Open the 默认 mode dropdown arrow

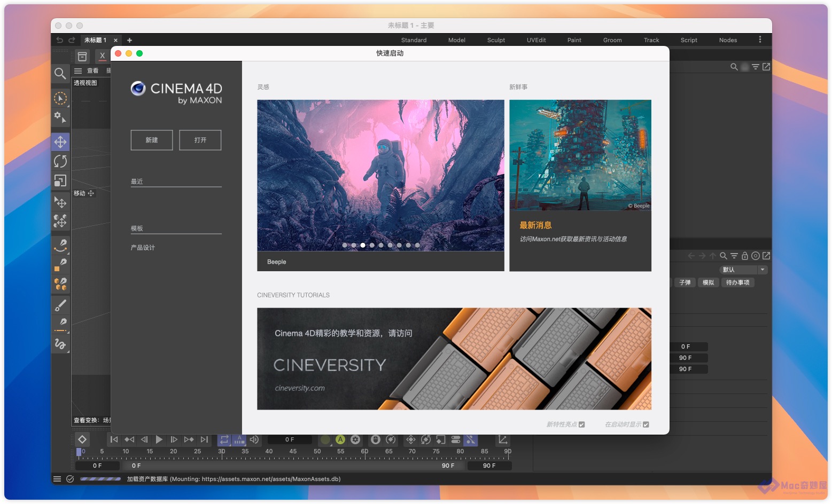pos(763,270)
